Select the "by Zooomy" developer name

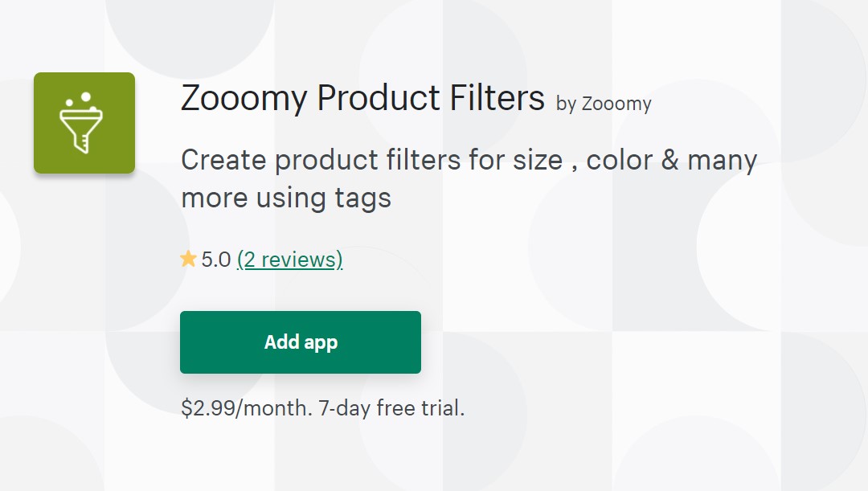coord(604,104)
